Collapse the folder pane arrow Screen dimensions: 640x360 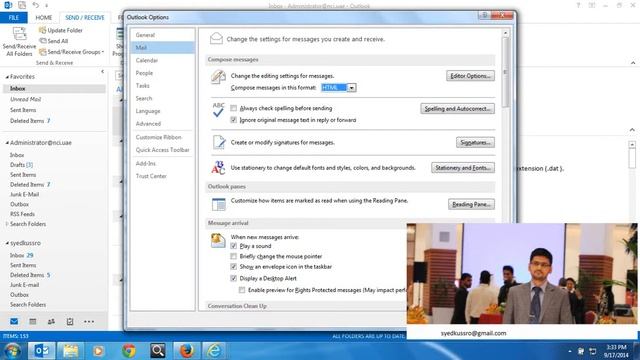click(102, 71)
